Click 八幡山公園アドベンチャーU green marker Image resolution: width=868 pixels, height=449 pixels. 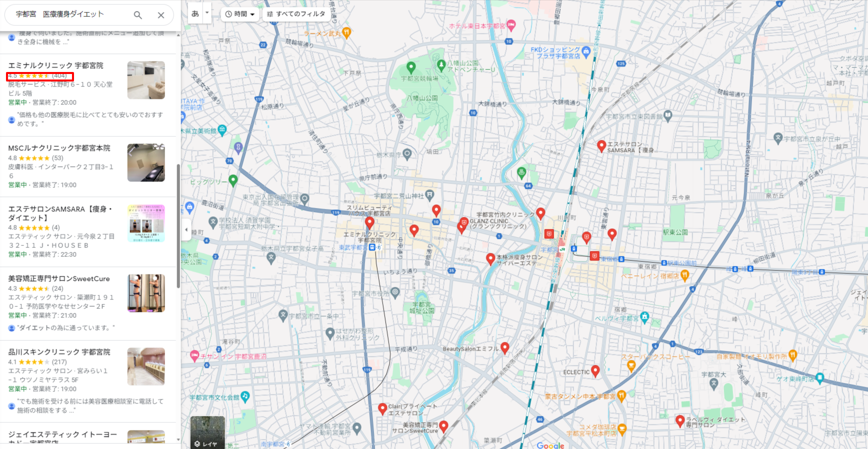[x=441, y=64]
